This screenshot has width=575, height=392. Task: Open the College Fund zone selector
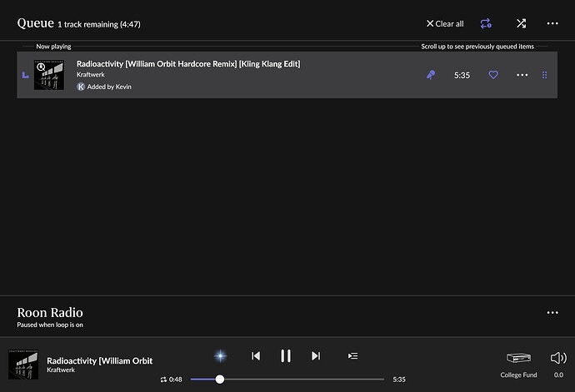point(518,364)
